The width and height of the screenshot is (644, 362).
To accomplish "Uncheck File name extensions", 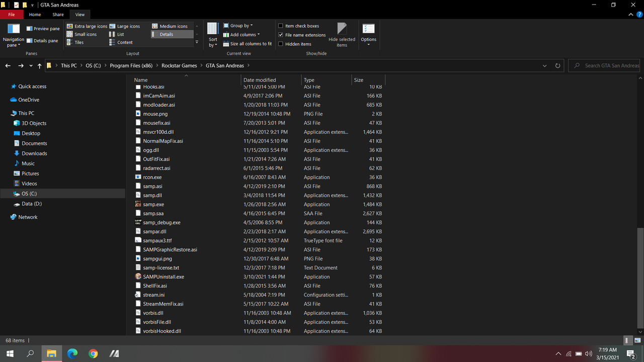I will [x=280, y=35].
